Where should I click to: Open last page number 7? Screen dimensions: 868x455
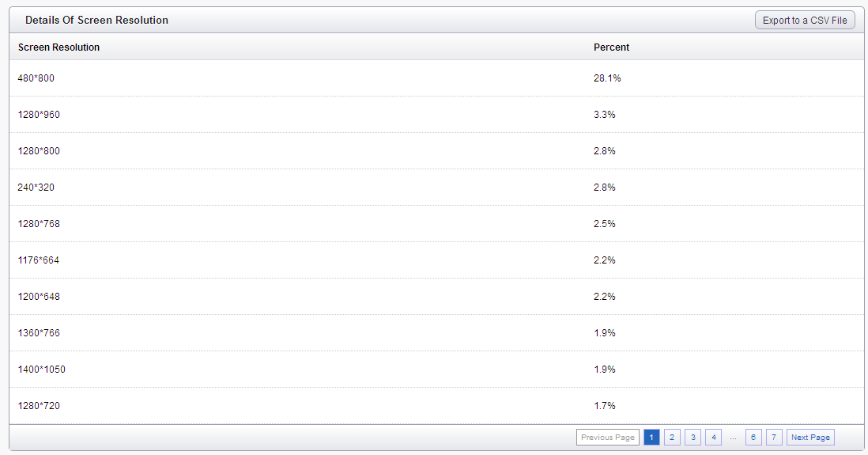pyautogui.click(x=774, y=438)
